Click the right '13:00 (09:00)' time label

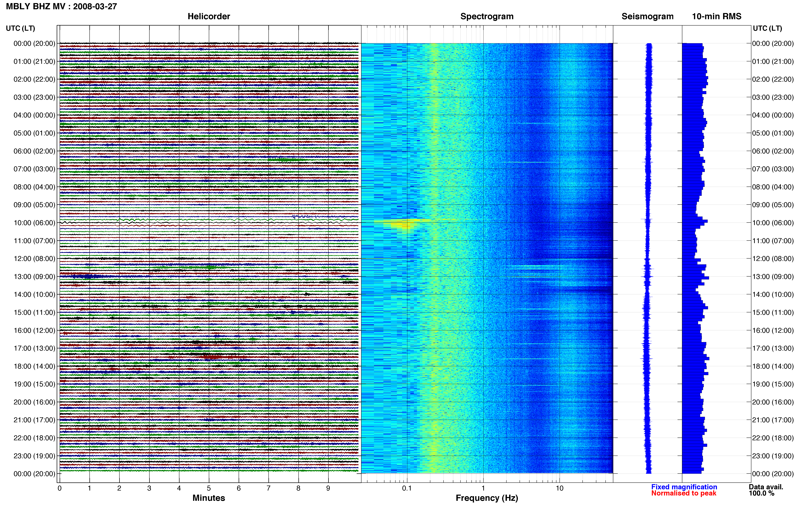click(773, 277)
